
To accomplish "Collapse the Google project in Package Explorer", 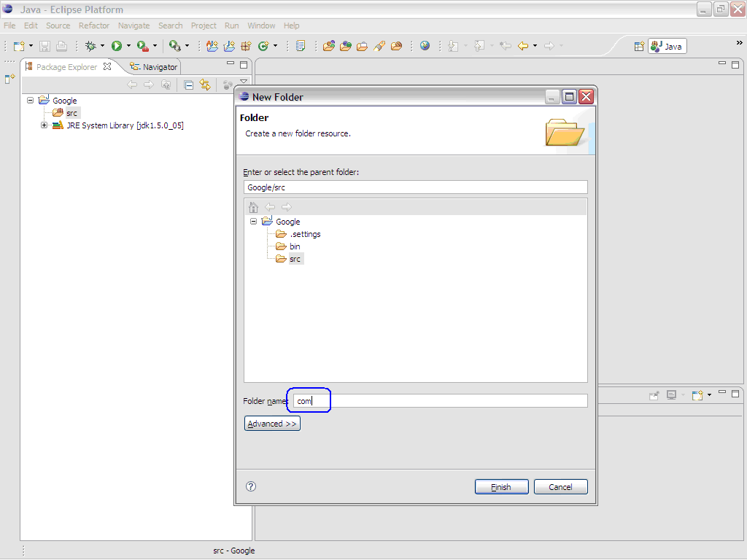I will coord(30,100).
